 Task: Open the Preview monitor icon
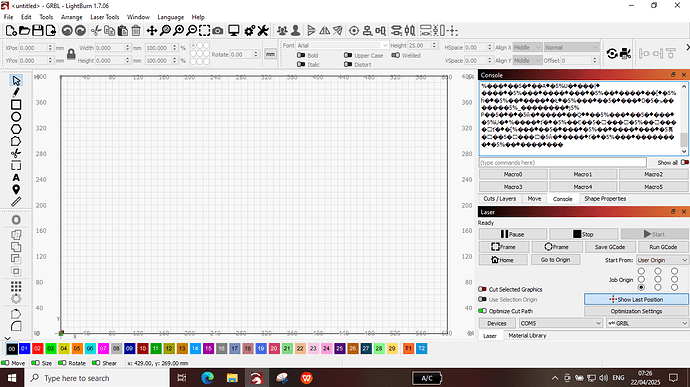(234, 31)
